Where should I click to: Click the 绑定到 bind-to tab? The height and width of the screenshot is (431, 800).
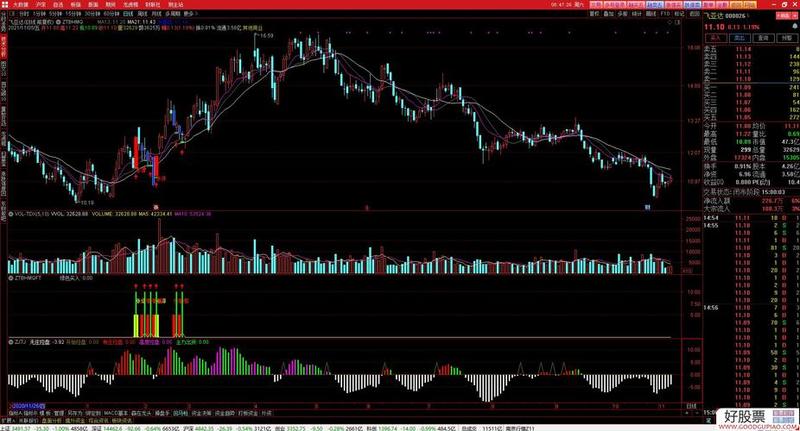(93, 413)
